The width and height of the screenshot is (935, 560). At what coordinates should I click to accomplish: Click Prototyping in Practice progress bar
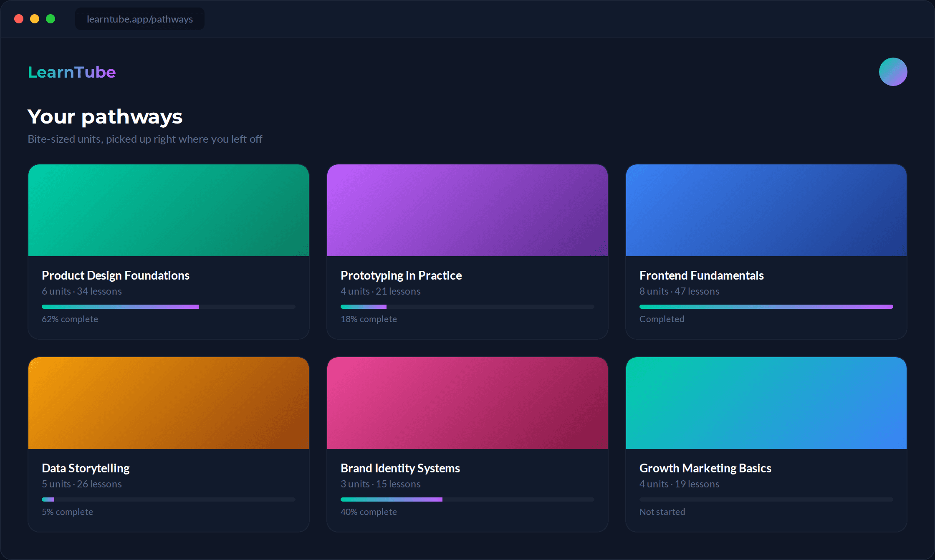tap(467, 307)
